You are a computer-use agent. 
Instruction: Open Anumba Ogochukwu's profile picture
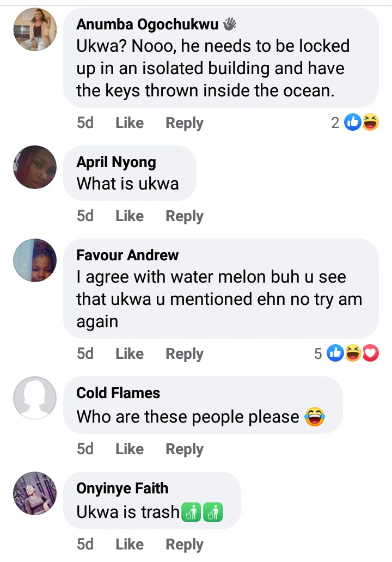tap(35, 29)
